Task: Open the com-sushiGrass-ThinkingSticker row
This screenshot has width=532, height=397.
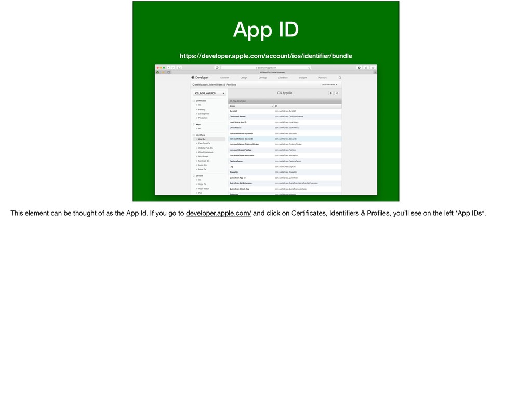Action: [x=285, y=144]
